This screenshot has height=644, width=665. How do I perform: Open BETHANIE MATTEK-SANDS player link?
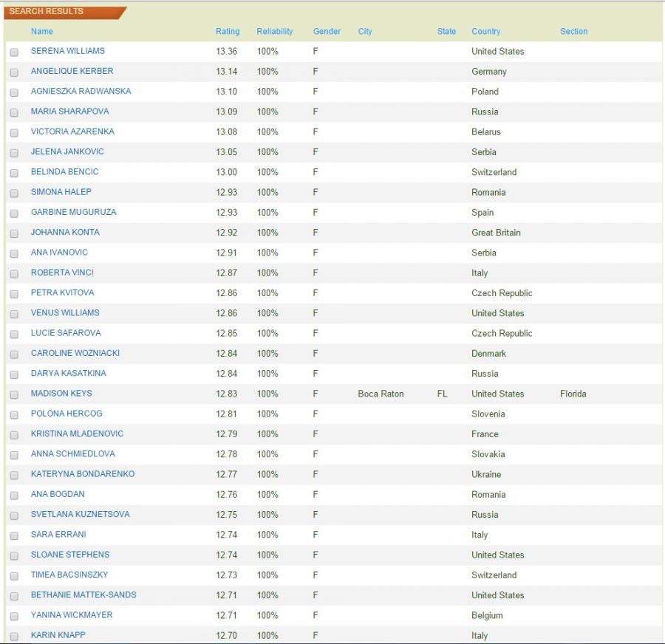click(x=83, y=595)
